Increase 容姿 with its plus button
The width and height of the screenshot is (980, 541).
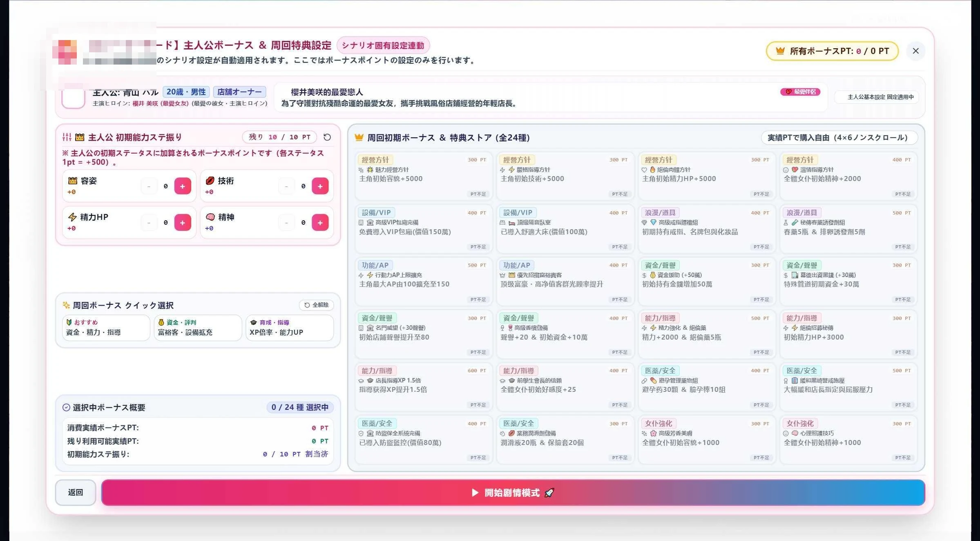point(183,186)
